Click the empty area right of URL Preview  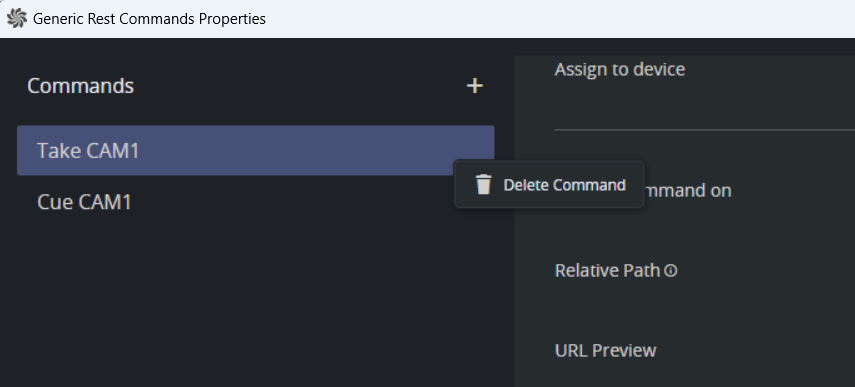tap(756, 350)
